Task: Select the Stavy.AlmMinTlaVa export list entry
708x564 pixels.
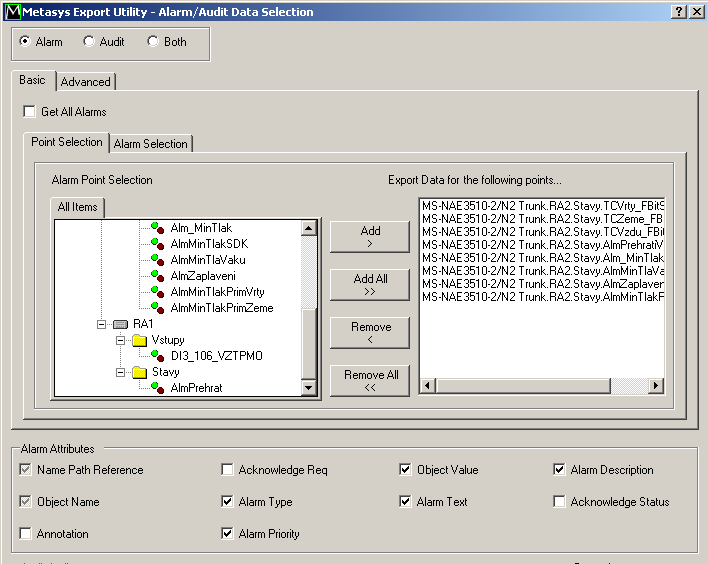Action: tap(542, 271)
